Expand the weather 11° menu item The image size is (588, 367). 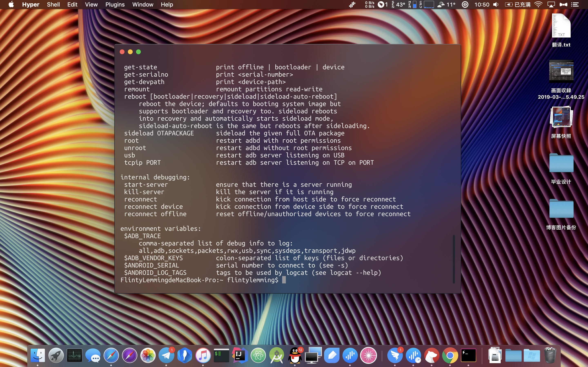tap(446, 4)
